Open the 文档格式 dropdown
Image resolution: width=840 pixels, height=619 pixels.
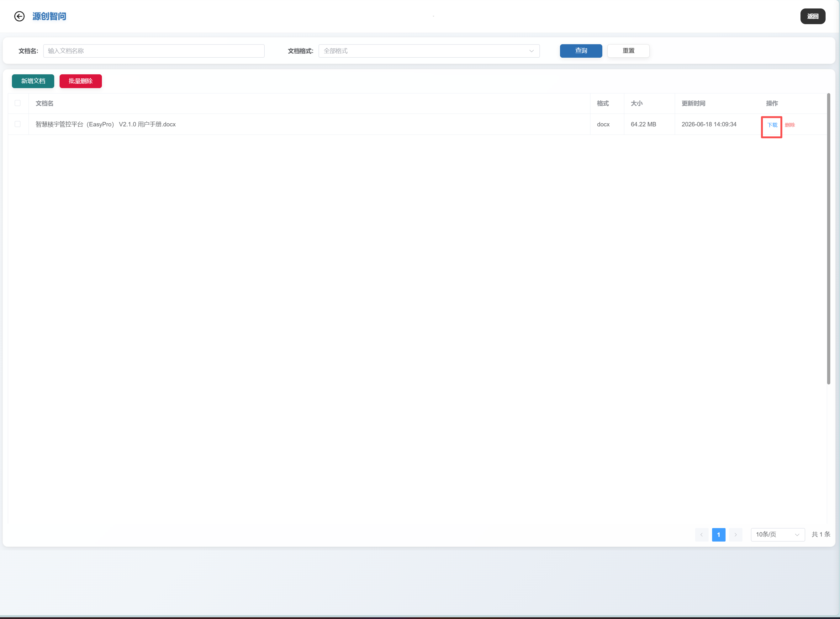click(x=429, y=51)
